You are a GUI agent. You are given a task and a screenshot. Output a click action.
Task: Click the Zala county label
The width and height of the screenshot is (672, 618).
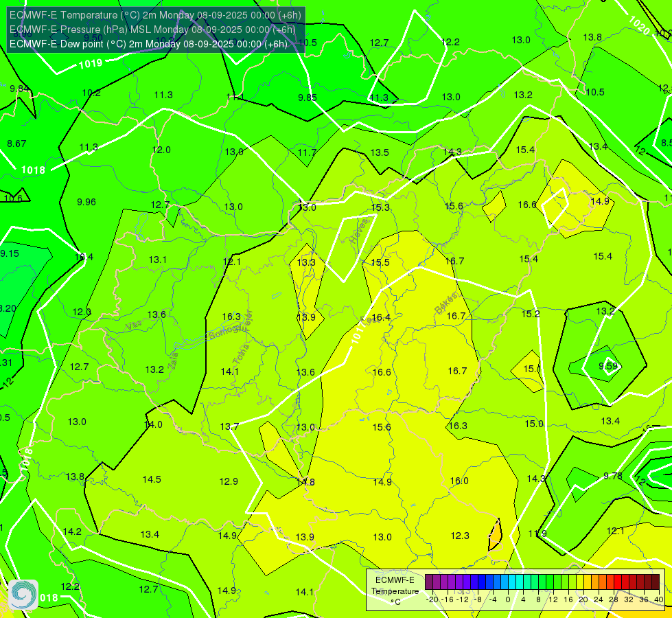173,360
